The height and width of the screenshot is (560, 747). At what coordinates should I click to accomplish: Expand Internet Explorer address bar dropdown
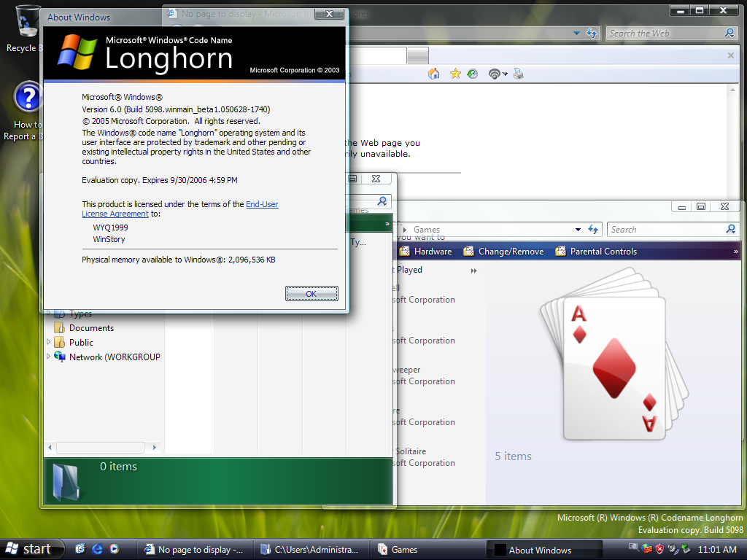coord(576,34)
